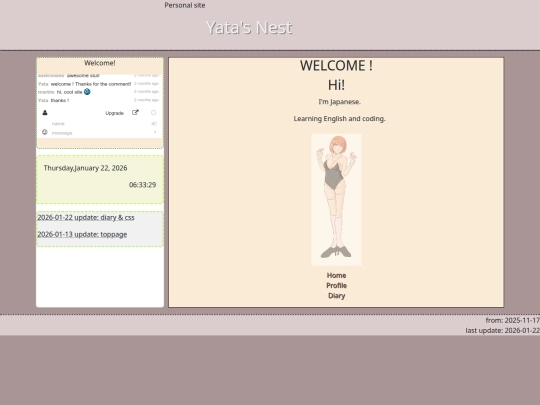The width and height of the screenshot is (540, 405).
Task: Click the 'last update: 2026-01-22' footer text
Action: 502,331
